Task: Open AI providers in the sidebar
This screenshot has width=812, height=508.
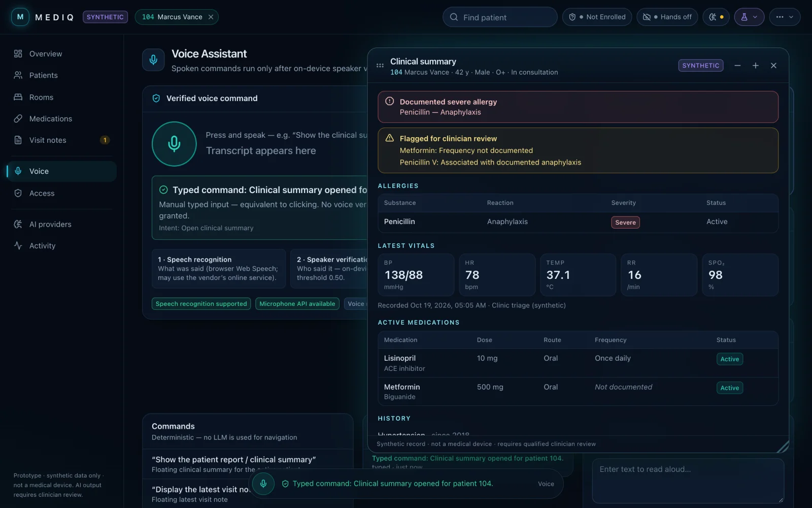Action: (x=61, y=224)
